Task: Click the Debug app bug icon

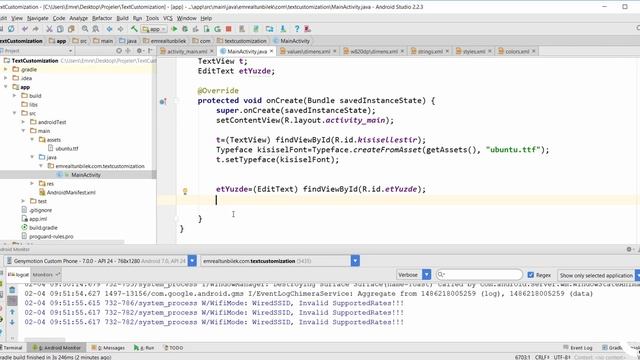Action: (x=185, y=29)
